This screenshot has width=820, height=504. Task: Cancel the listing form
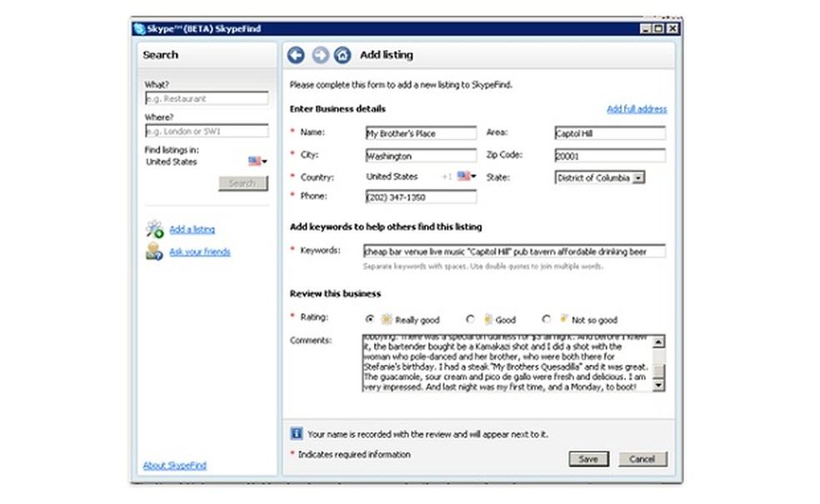pyautogui.click(x=642, y=458)
